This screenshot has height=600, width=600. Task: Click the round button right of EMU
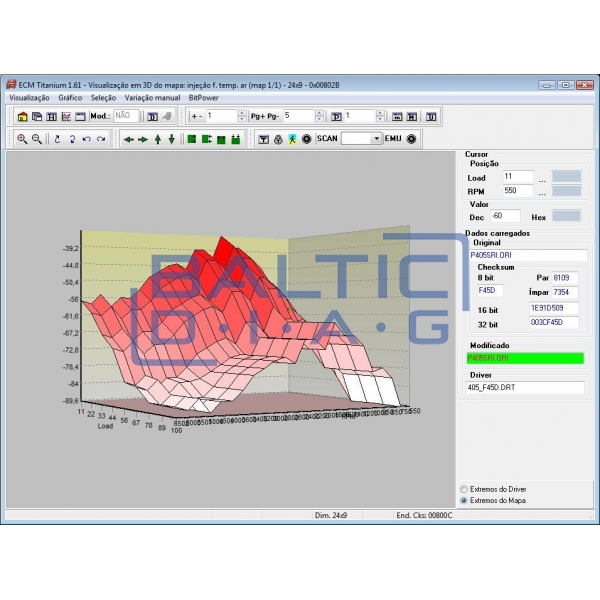point(411,139)
